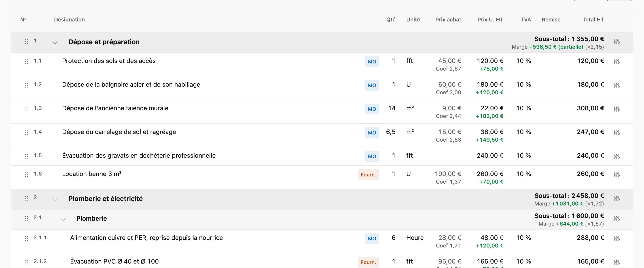
Task: Grab drag handle of line 2.1.1
Action: pos(26,239)
